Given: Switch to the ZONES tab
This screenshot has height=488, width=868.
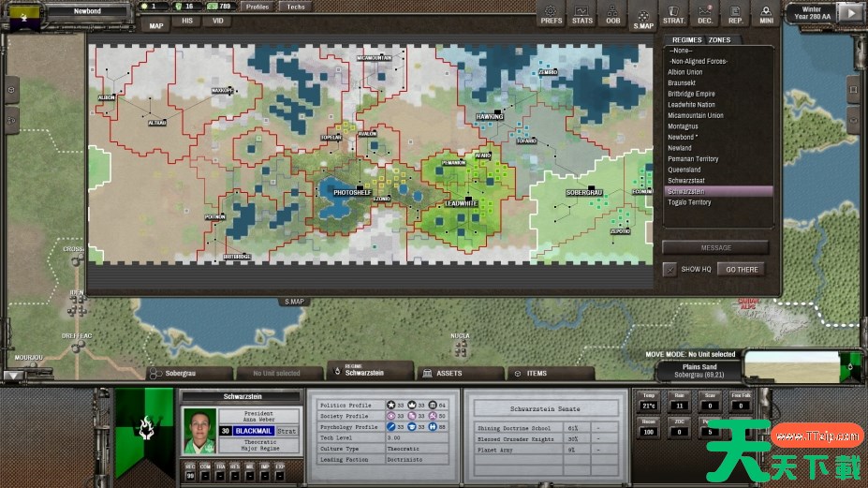Looking at the screenshot, I should pos(719,40).
